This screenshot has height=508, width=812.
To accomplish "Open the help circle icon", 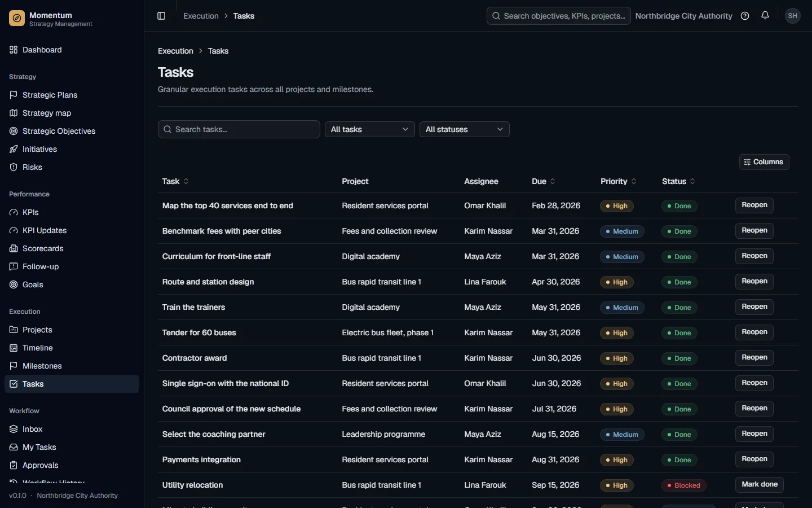I will [x=745, y=16].
